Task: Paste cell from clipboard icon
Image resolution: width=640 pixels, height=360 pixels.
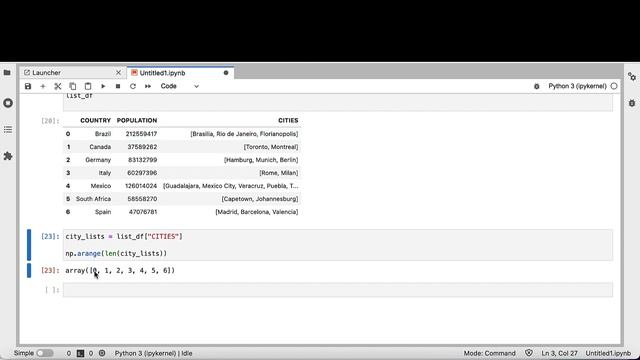Action: click(88, 86)
